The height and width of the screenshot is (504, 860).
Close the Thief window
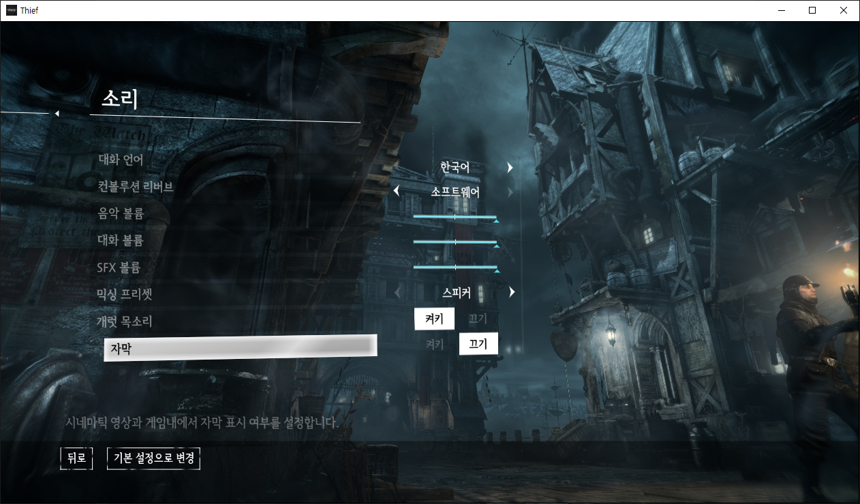click(x=844, y=10)
